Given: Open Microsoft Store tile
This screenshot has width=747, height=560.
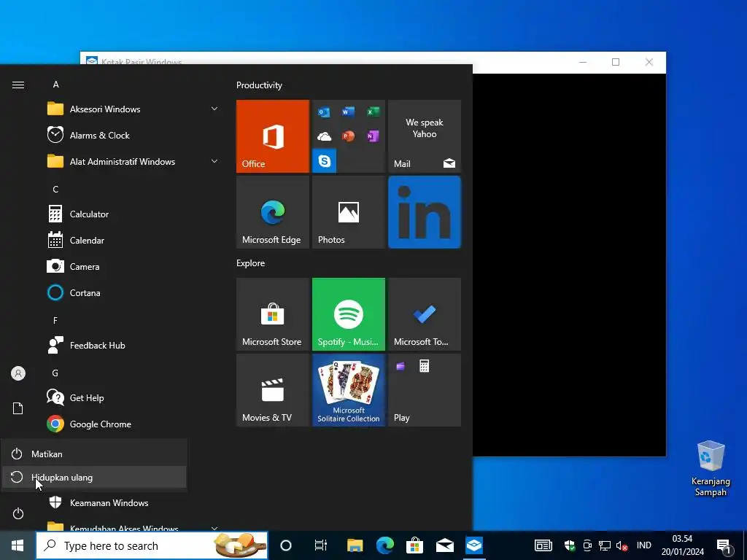Looking at the screenshot, I should click(273, 314).
